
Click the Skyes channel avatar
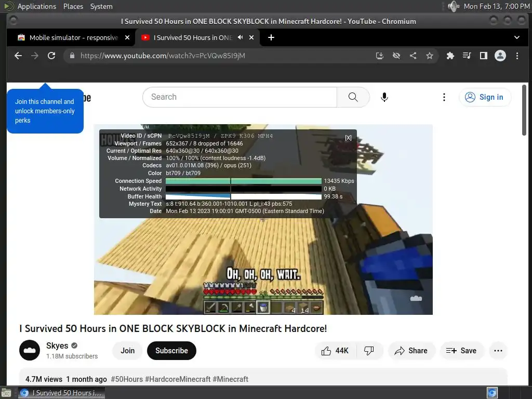click(x=30, y=350)
